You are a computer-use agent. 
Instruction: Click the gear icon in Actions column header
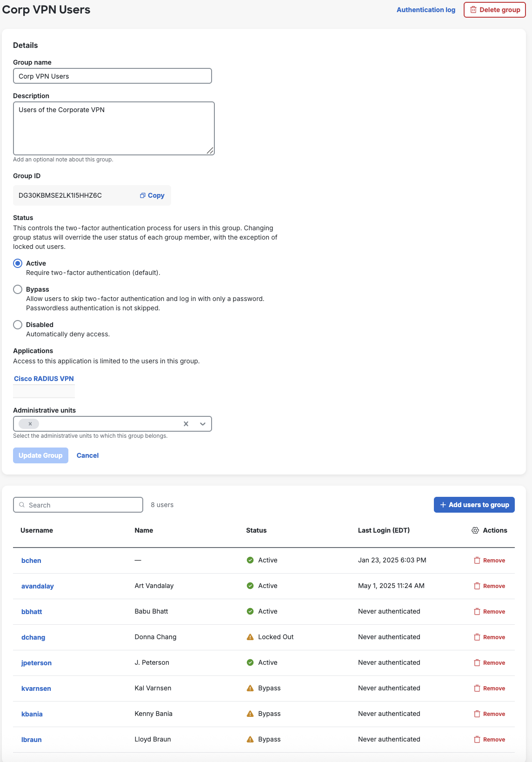click(x=475, y=530)
